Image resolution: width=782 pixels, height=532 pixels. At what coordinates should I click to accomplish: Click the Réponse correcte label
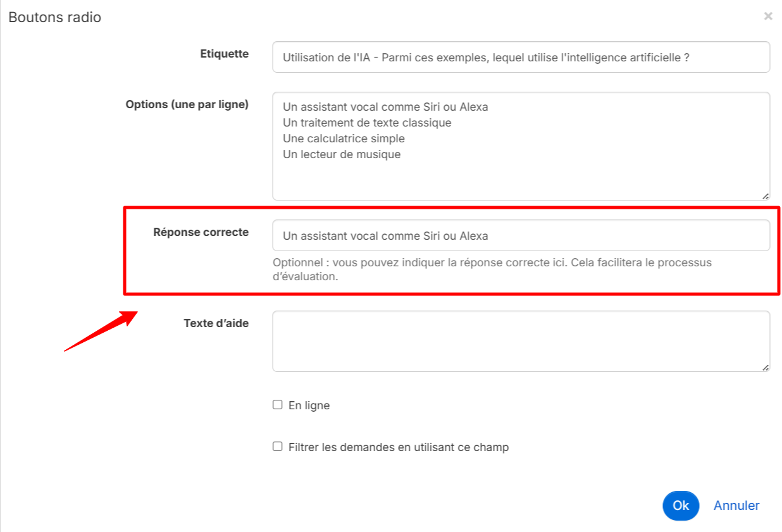[x=201, y=232]
